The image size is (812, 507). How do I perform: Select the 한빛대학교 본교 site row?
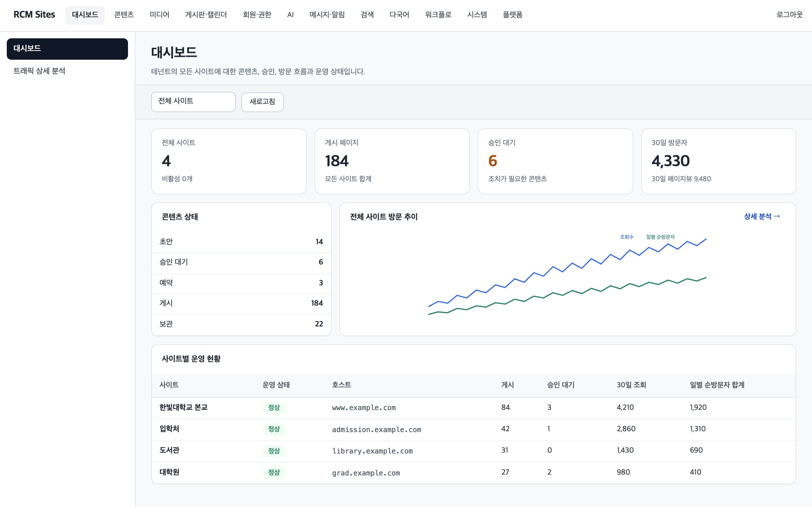pyautogui.click(x=473, y=407)
